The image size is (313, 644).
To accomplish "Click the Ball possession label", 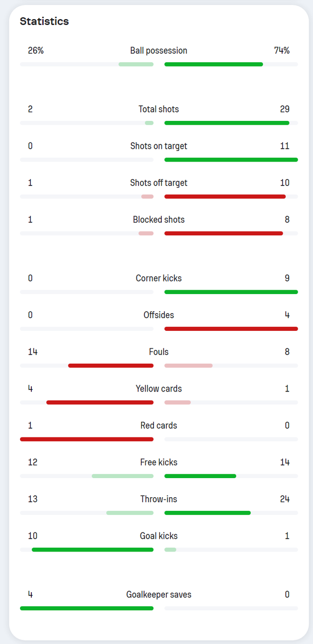I will tap(158, 50).
